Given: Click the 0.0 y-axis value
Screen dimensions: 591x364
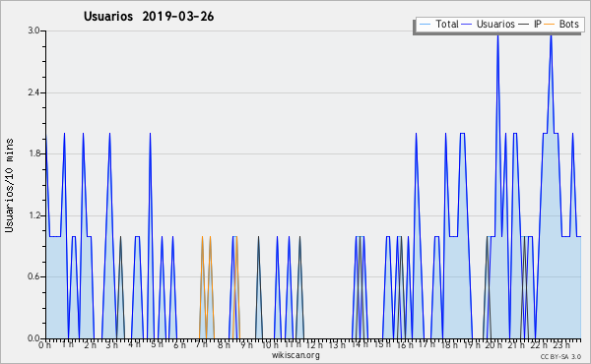Looking at the screenshot, I should point(33,338).
